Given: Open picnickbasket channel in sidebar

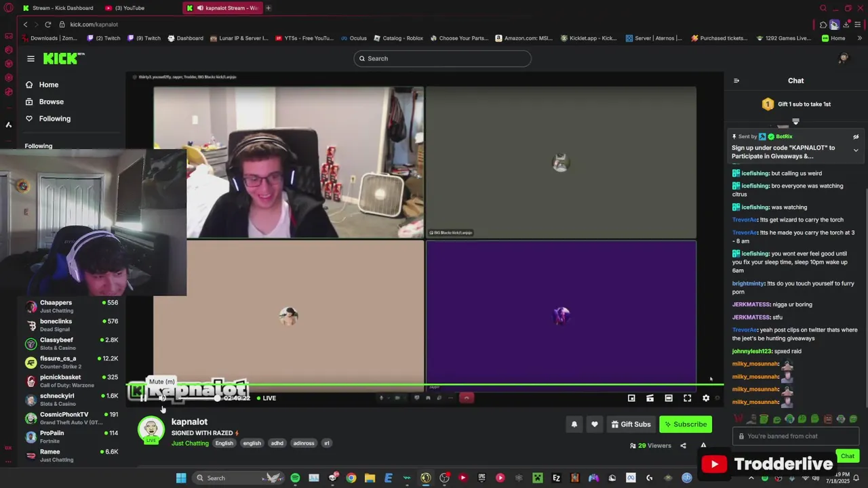Looking at the screenshot, I should click(x=71, y=381).
